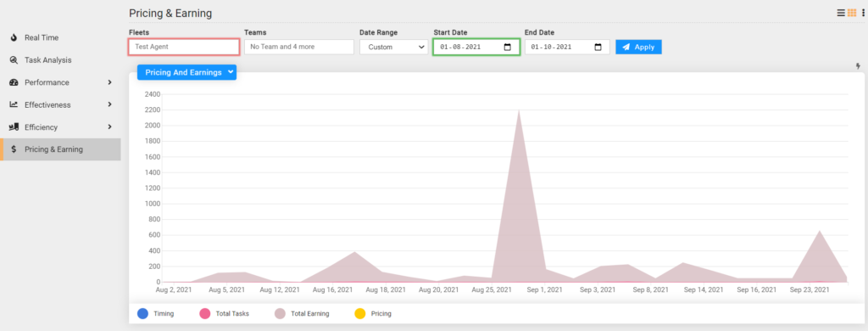This screenshot has height=331, width=868.
Task: Open the Date Range Custom dropdown
Action: click(x=393, y=48)
